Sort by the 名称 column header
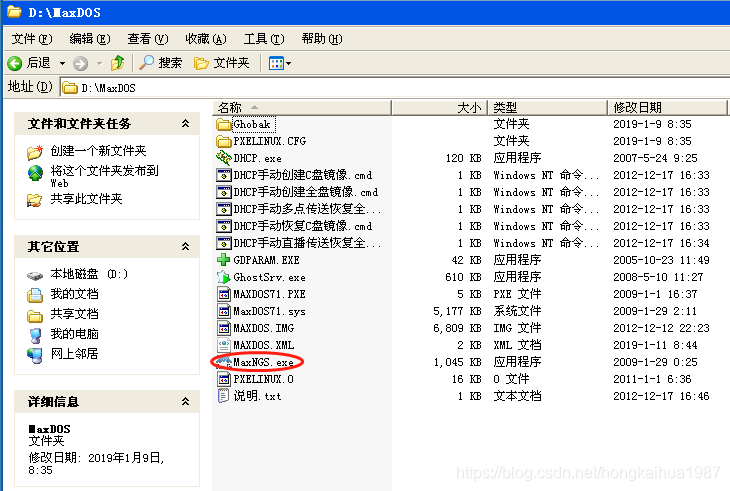 (x=302, y=108)
